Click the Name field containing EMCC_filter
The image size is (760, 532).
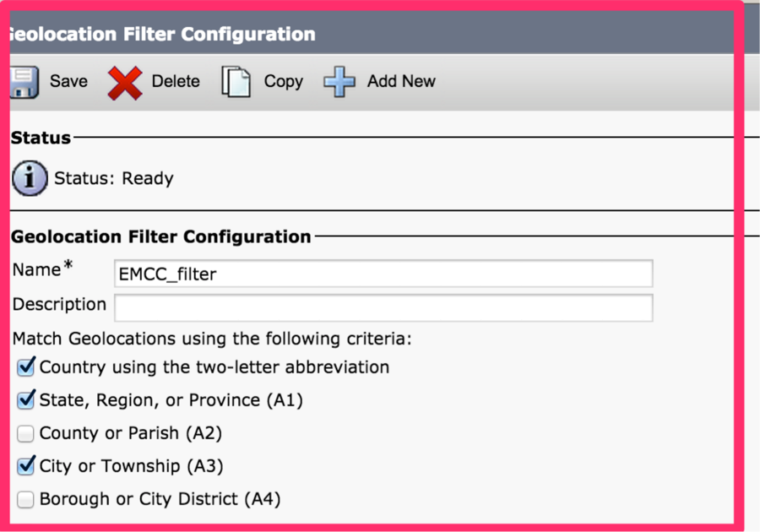click(383, 274)
